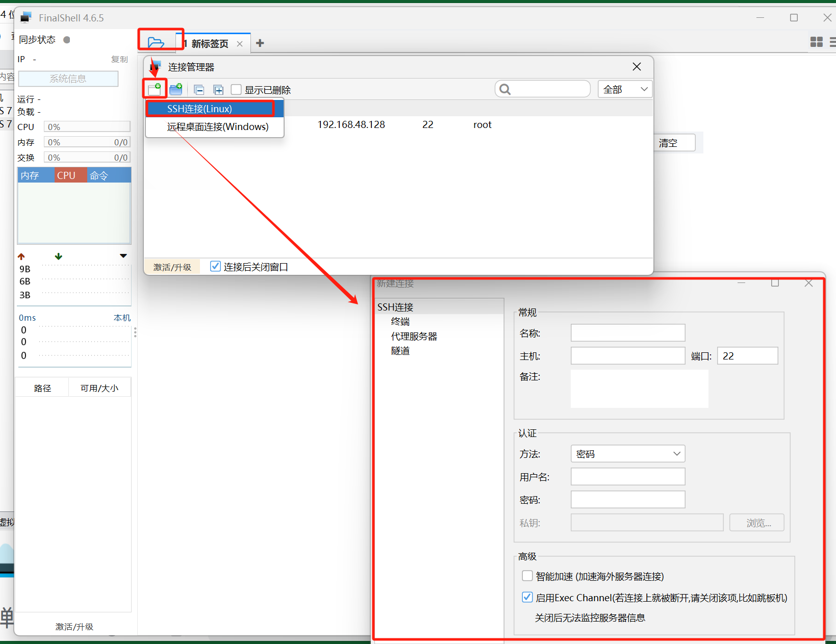Add a new tab with the plus icon

(260, 43)
